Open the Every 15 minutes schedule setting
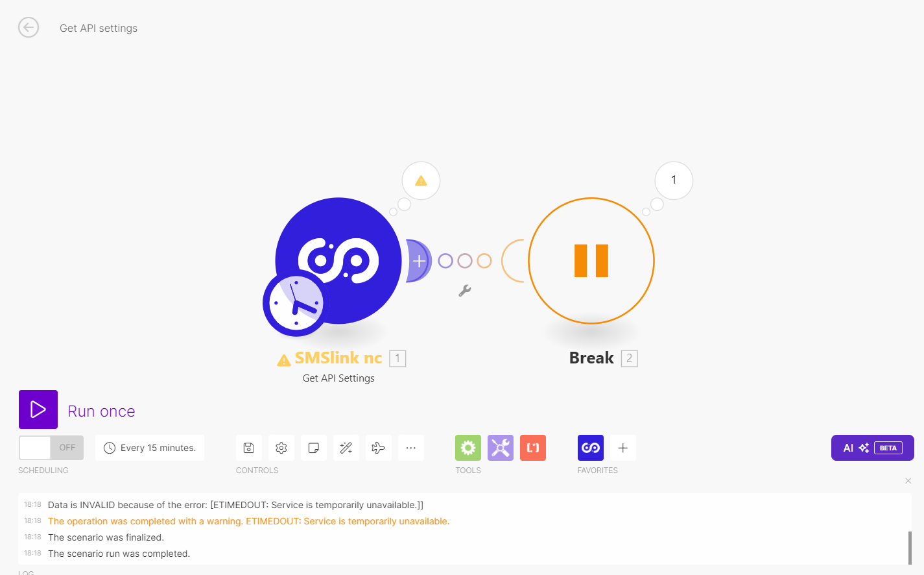 pos(150,448)
